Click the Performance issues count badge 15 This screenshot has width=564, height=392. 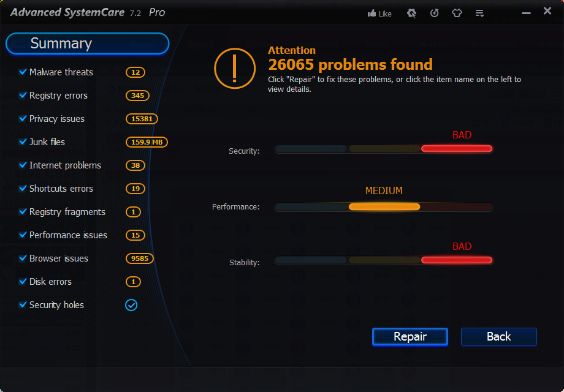pyautogui.click(x=135, y=235)
